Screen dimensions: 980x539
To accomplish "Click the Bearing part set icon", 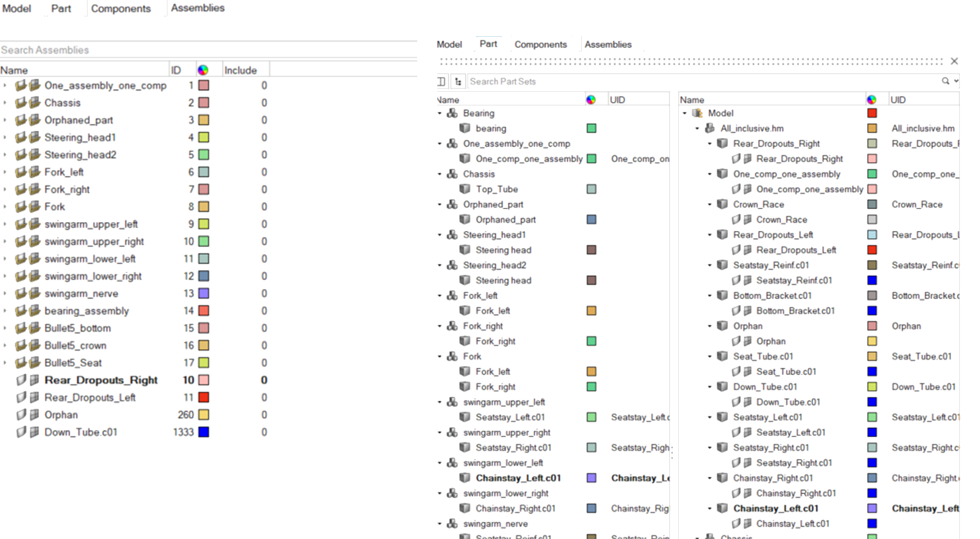I will (x=452, y=113).
